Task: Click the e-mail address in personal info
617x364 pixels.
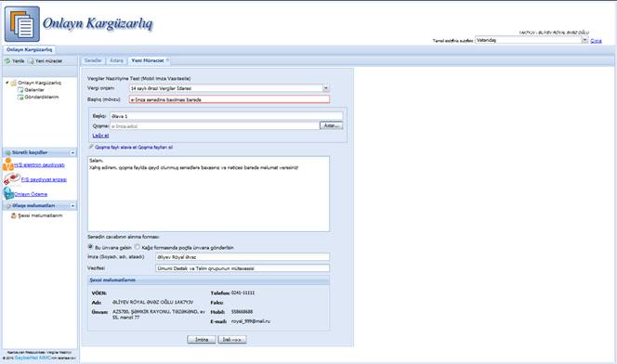Action: click(x=251, y=321)
